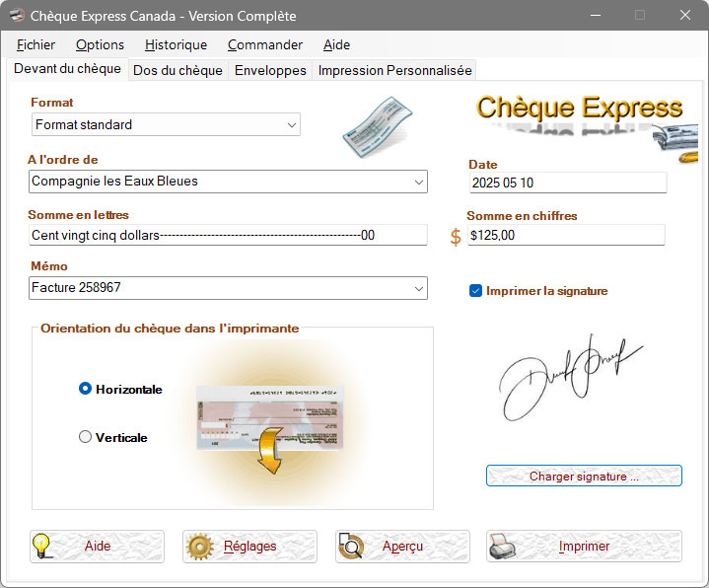This screenshot has height=588, width=709.
Task: Switch to the Enveloppes tab
Action: coord(270,71)
